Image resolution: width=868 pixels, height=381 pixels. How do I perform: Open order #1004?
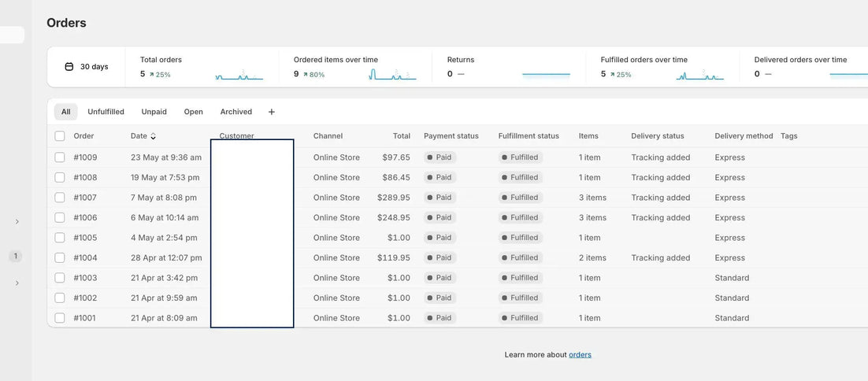(x=85, y=257)
